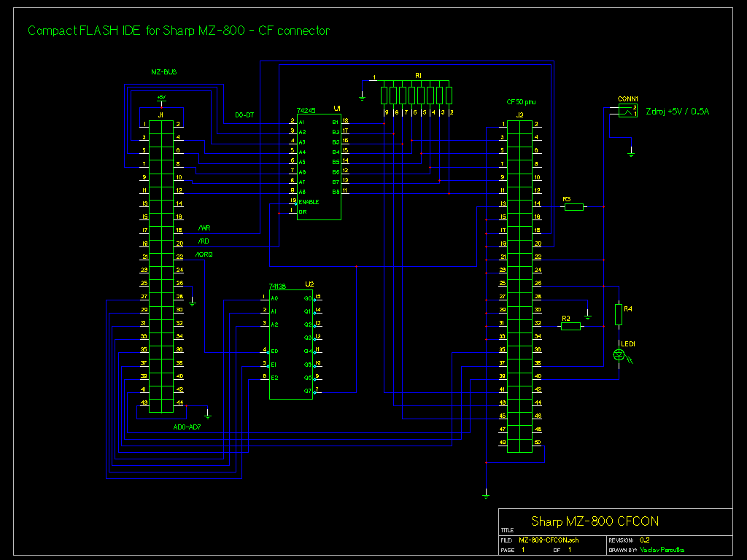
Task: Click the /IORQ signal label
Action: coord(204,254)
